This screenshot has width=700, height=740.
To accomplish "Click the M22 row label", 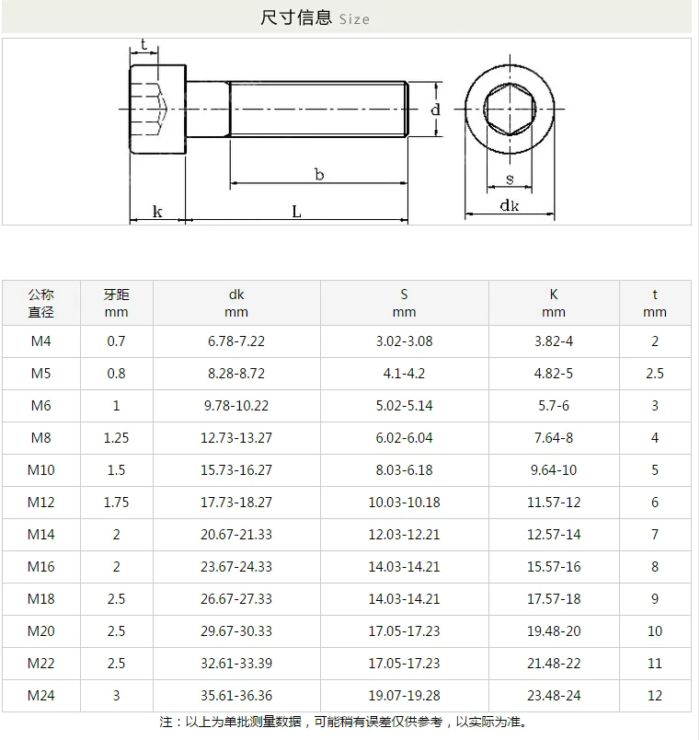I will (x=41, y=663).
